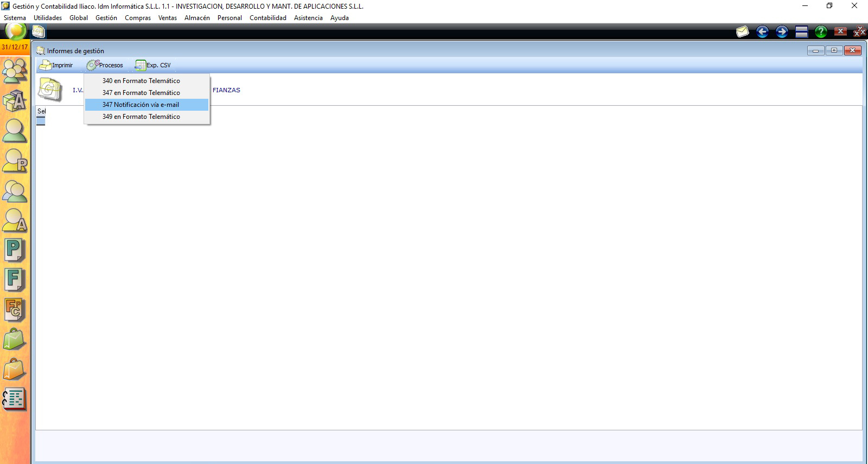The image size is (868, 464).
Task: Open the Gestión menu
Action: click(106, 18)
